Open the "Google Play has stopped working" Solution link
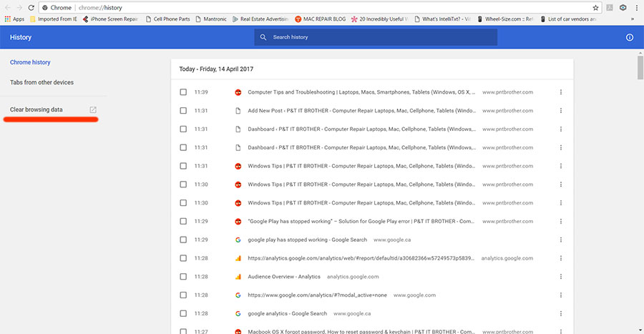Image resolution: width=644 pixels, height=334 pixels. pyautogui.click(x=361, y=221)
